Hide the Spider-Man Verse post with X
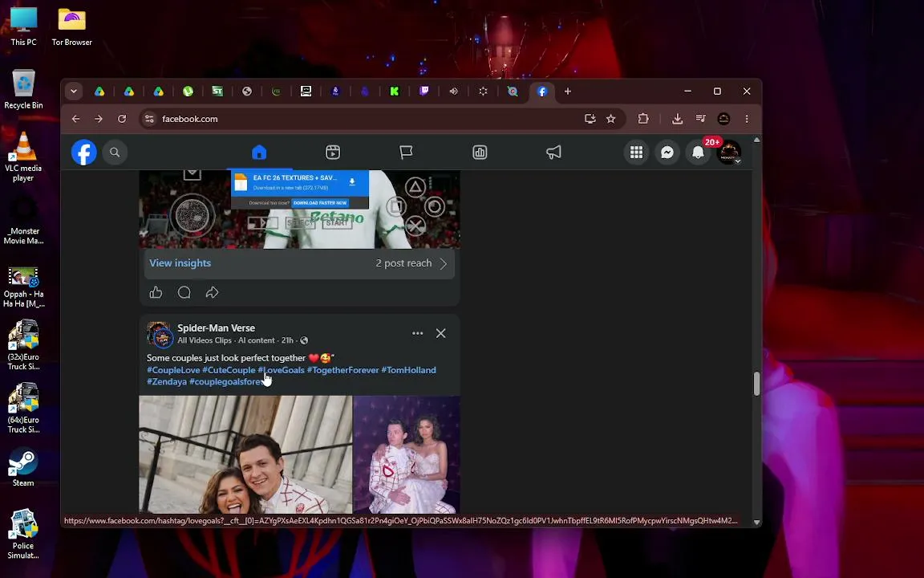924x578 pixels. tap(441, 333)
